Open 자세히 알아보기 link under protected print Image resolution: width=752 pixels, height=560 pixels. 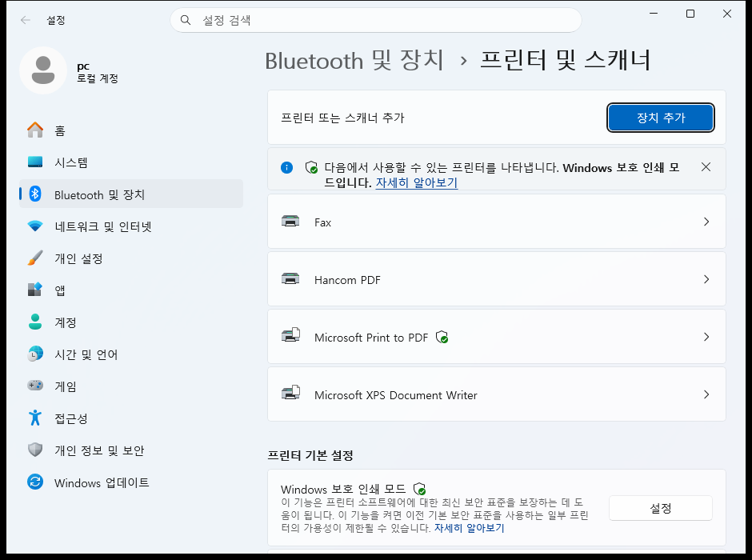click(x=469, y=528)
